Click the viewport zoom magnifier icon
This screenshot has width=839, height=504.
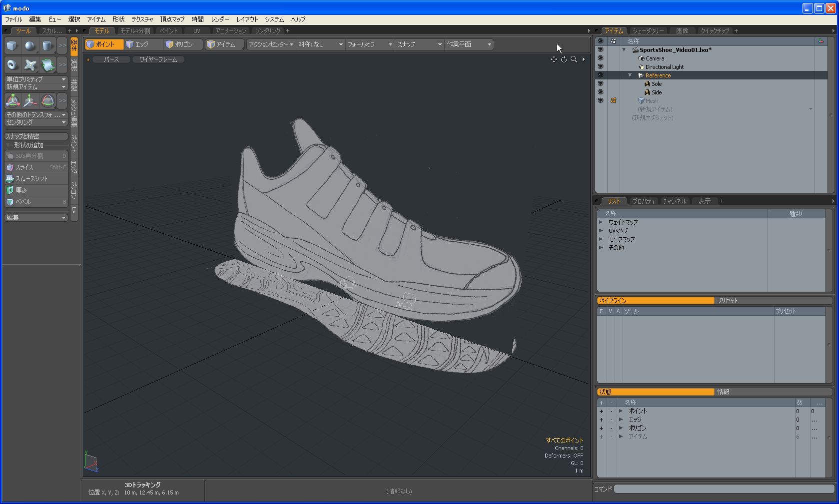click(574, 59)
